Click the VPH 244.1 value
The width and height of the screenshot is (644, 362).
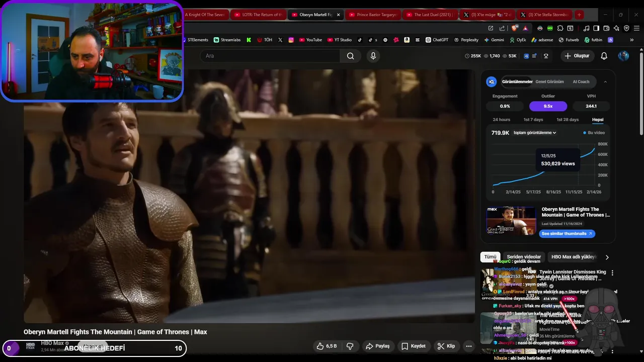pos(591,106)
